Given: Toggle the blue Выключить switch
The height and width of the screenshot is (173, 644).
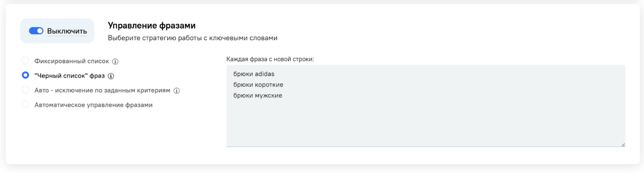Looking at the screenshot, I should [x=36, y=31].
